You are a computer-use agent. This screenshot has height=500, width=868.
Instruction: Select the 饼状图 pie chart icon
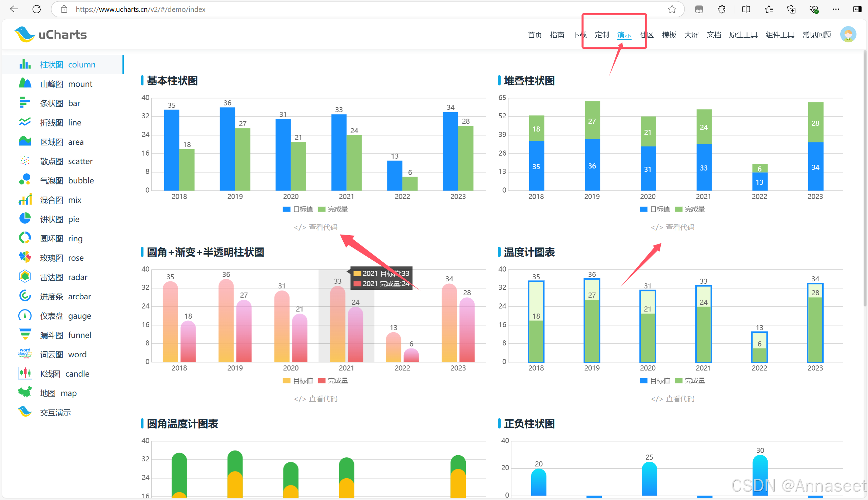point(24,219)
